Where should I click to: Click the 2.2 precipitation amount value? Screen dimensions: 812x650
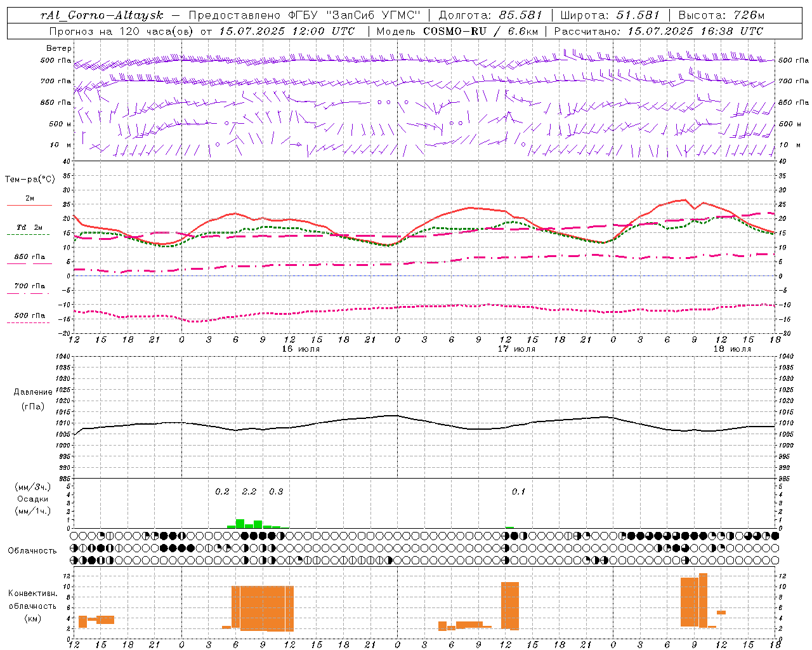coord(249,492)
